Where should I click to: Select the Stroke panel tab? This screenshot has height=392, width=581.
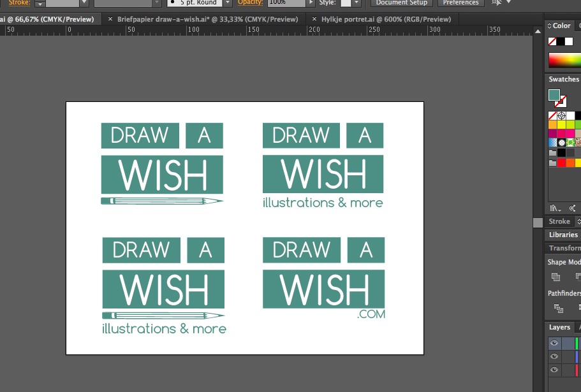pyautogui.click(x=559, y=221)
